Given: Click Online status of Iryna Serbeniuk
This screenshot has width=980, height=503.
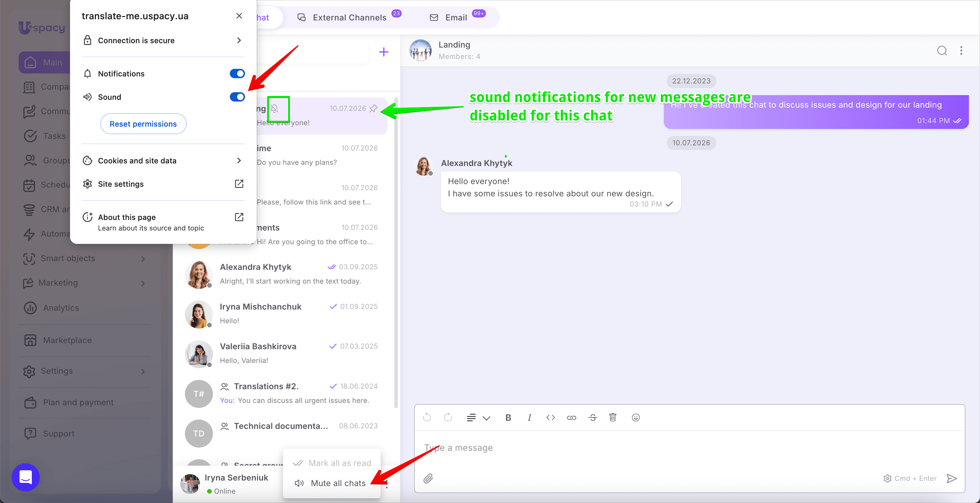Looking at the screenshot, I should 221,491.
